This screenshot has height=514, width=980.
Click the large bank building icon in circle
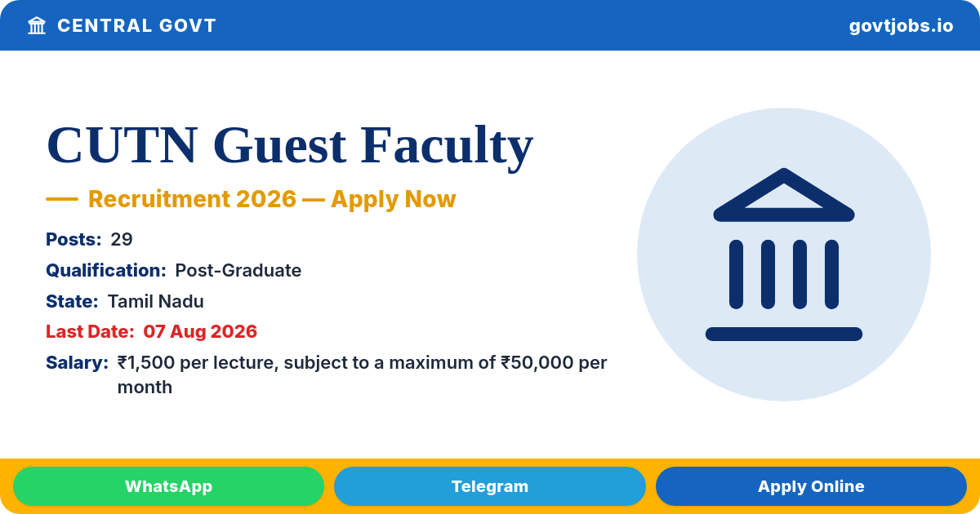(784, 255)
